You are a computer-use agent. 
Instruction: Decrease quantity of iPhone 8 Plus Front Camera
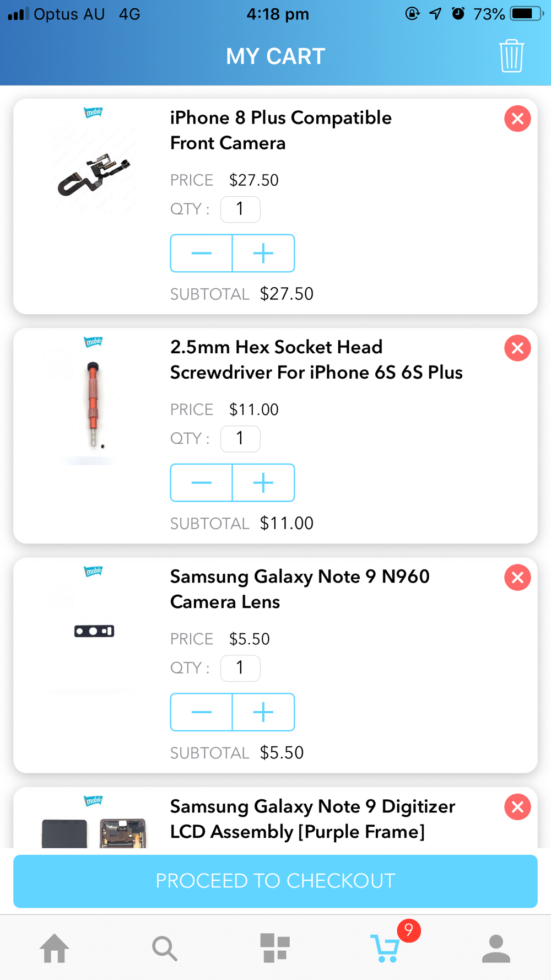[x=202, y=254]
